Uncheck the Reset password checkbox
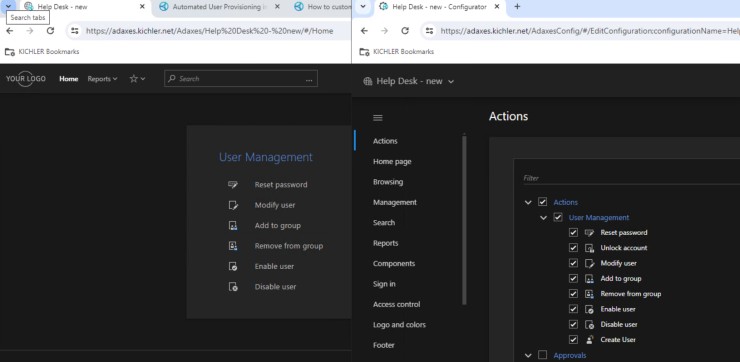The image size is (740, 362). [x=573, y=233]
